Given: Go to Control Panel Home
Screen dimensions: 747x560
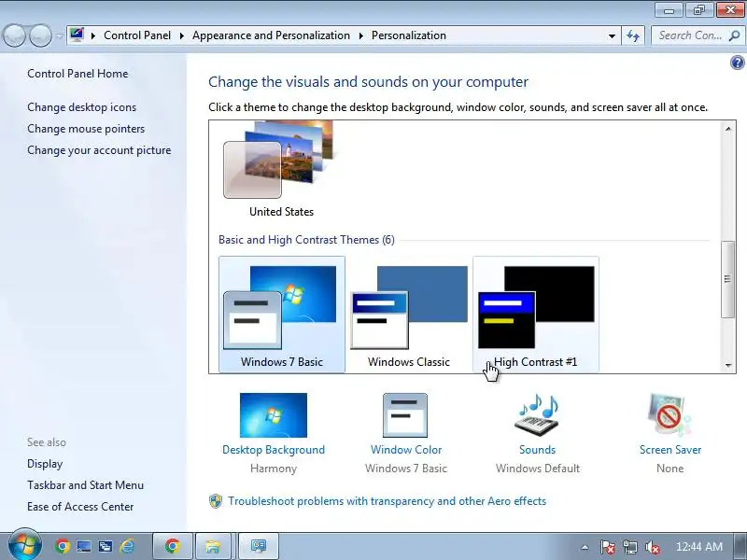Looking at the screenshot, I should coord(78,74).
